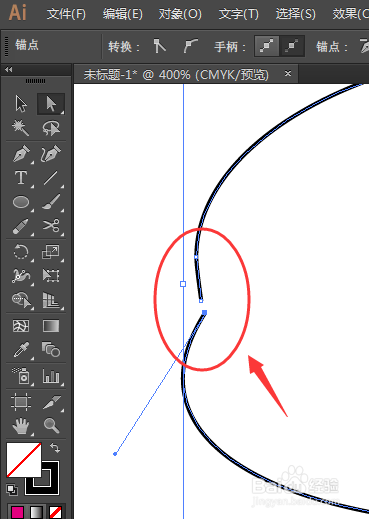
Task: Select the Shape Builder tool
Action: tap(21, 300)
